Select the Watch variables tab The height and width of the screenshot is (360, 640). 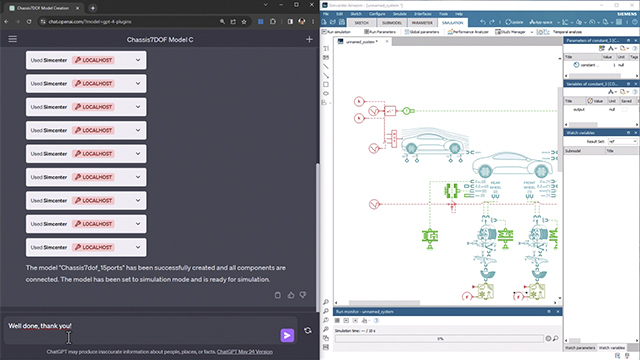[611, 348]
